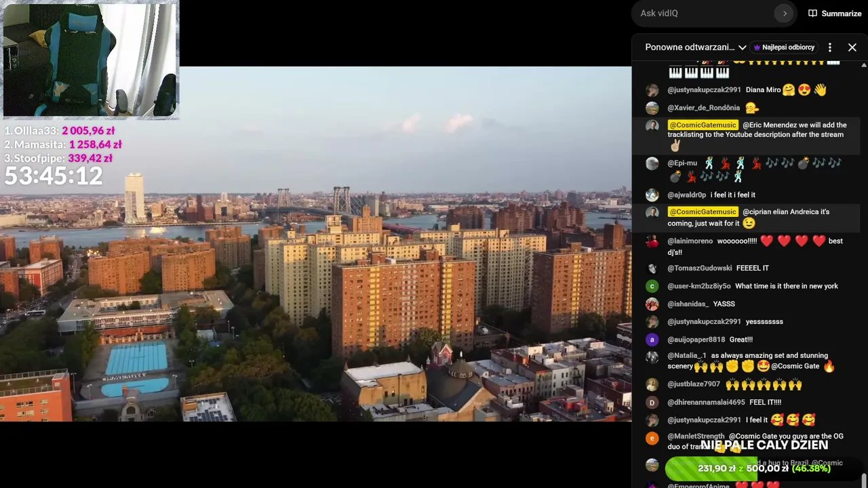The image size is (868, 488).
Task: Click the "YASSS" chat message
Action: coord(724,304)
